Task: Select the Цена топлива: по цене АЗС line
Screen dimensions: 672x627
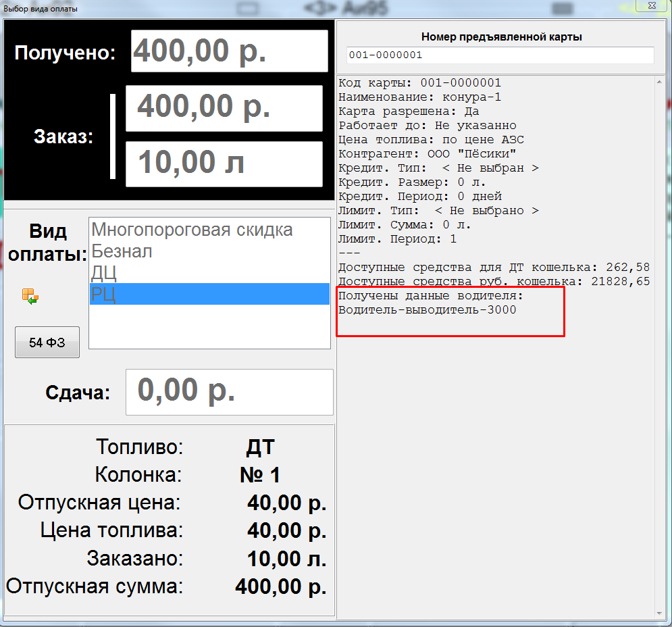Action: (431, 140)
